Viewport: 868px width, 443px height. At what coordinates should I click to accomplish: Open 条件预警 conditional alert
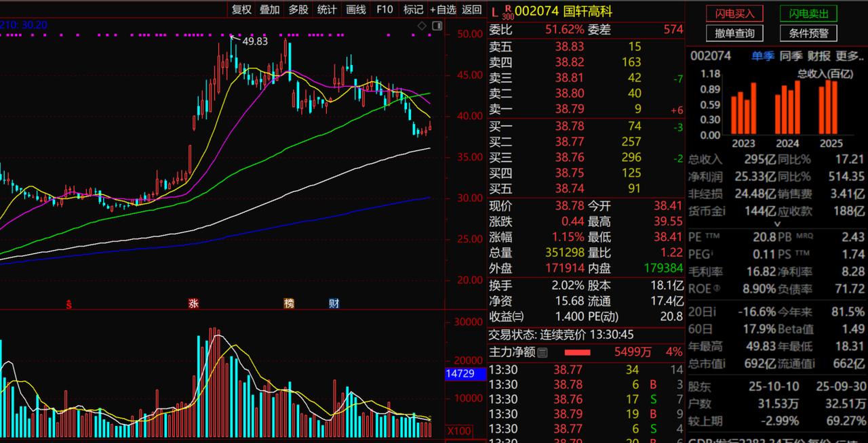pyautogui.click(x=808, y=33)
